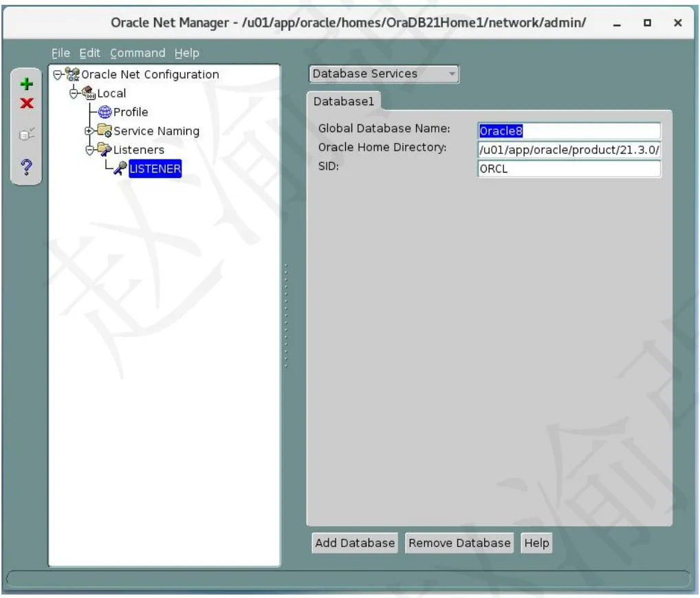Click the Test Service toolbar icon
The width and height of the screenshot is (700, 598).
(27, 134)
